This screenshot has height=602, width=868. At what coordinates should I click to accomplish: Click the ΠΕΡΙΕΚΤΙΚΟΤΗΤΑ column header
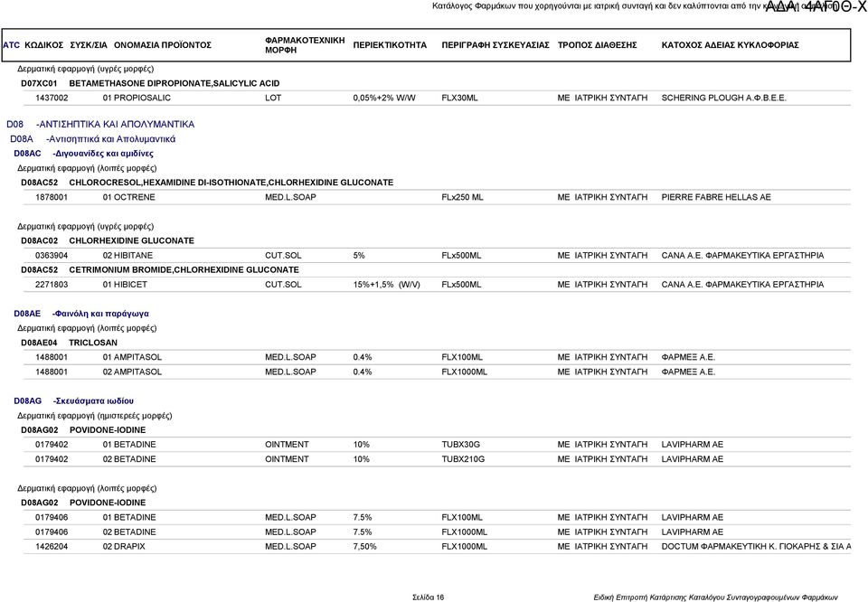point(390,45)
